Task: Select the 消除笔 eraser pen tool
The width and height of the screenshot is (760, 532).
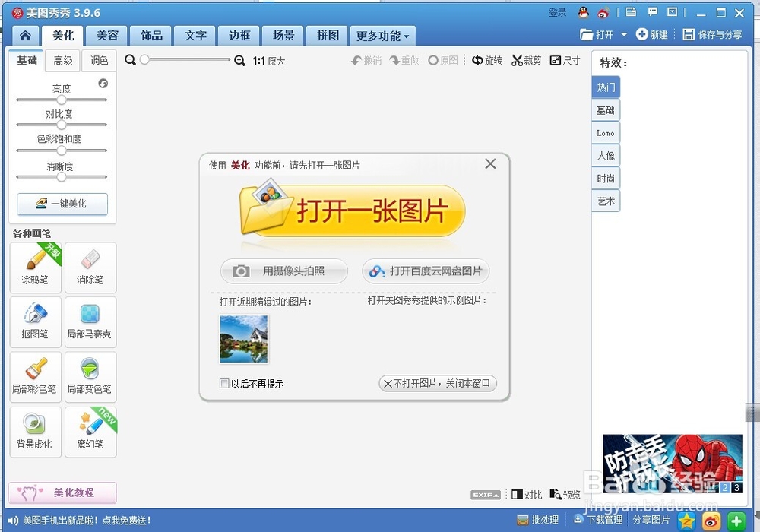Action: click(90, 268)
